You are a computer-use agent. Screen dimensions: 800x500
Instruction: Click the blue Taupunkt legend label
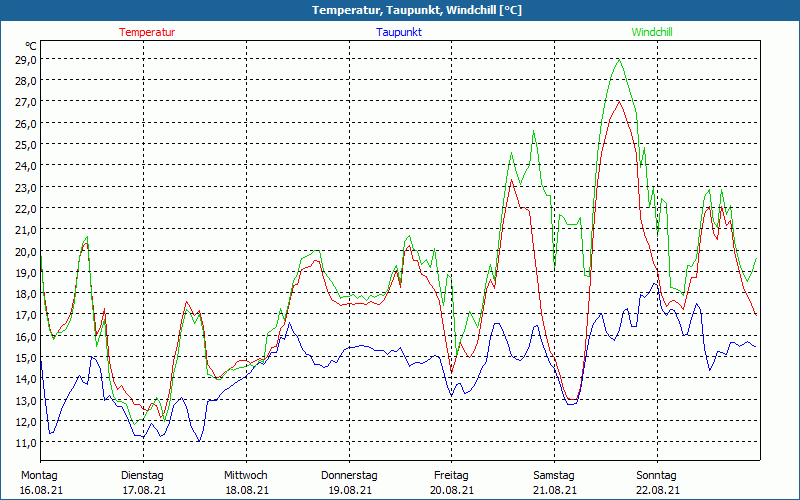399,32
